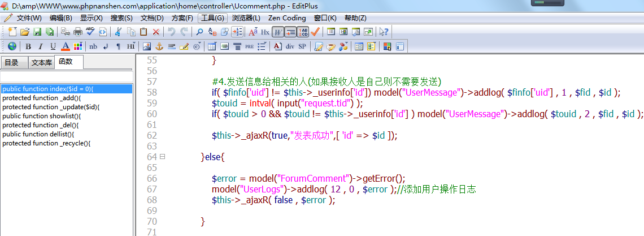Select protected function _update($id){ entry
644x236 pixels.
(67, 107)
